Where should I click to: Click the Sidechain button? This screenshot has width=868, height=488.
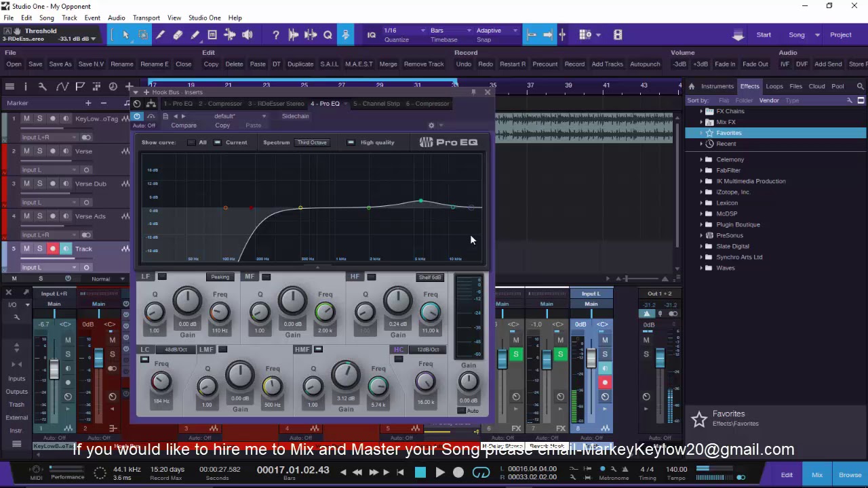click(295, 116)
